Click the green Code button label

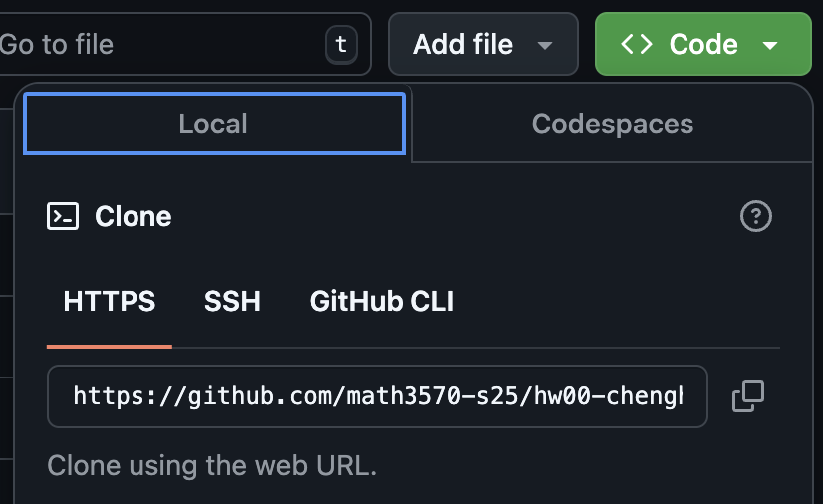703,44
